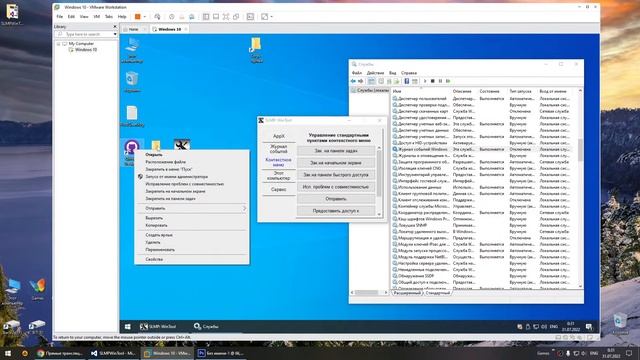
Task: Select the Изоляция ключей CNG service row
Action: (x=484, y=168)
